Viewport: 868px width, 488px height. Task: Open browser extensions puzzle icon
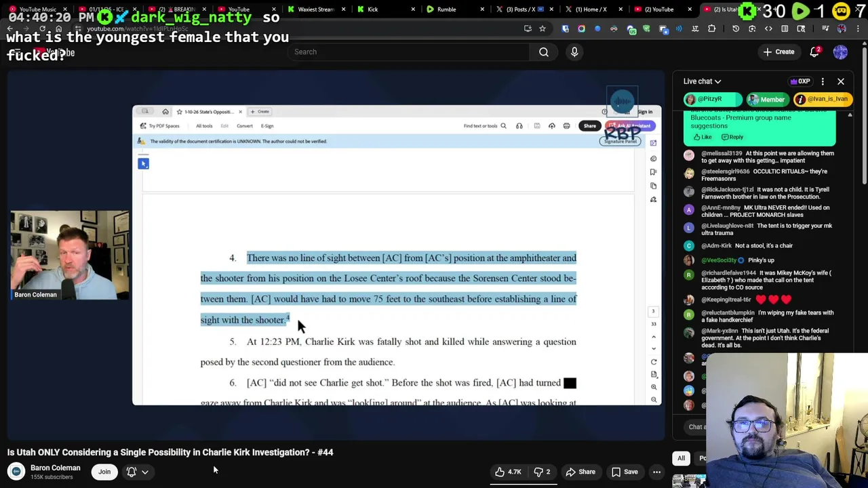coord(711,28)
